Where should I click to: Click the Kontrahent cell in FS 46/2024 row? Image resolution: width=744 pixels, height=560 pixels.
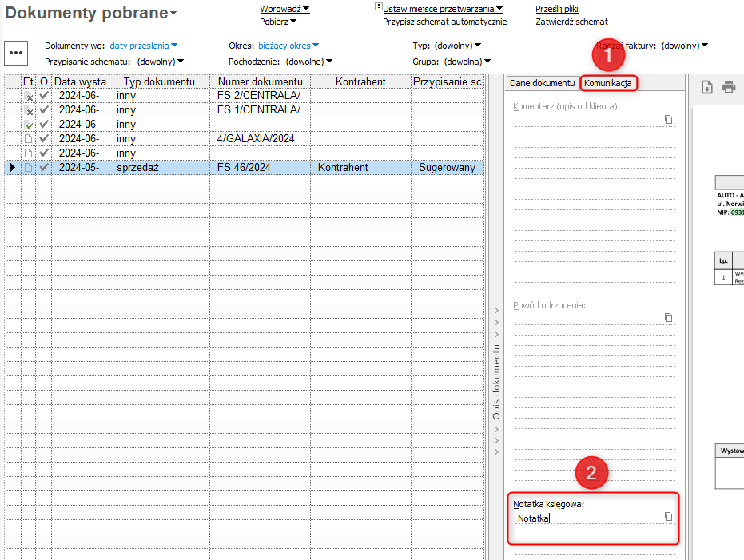pos(360,168)
